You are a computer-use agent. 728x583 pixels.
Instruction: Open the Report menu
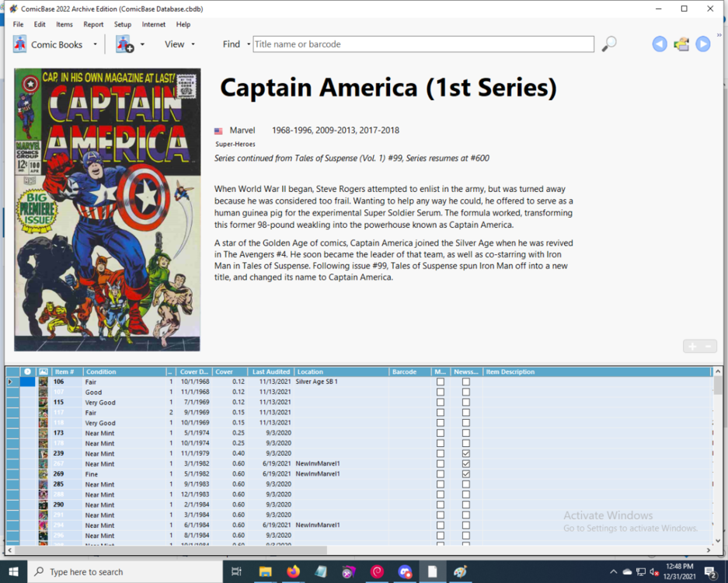click(x=93, y=24)
